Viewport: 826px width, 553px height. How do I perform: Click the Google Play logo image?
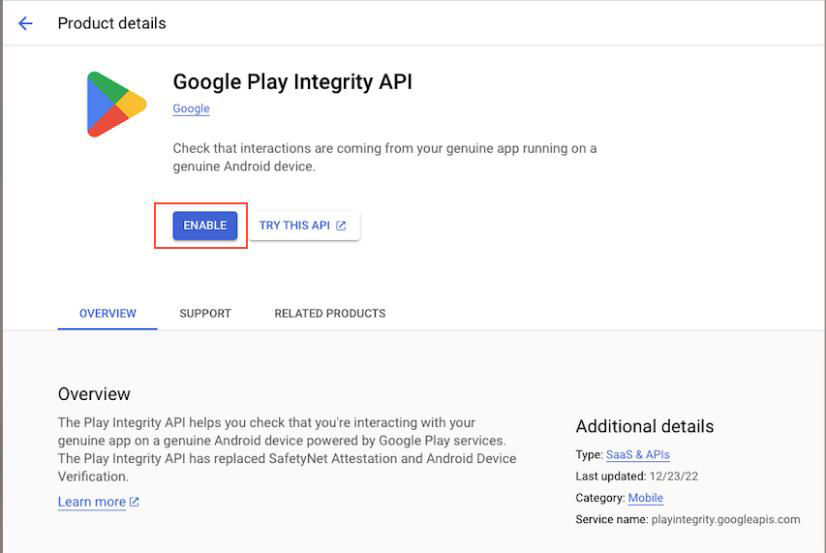pyautogui.click(x=116, y=104)
